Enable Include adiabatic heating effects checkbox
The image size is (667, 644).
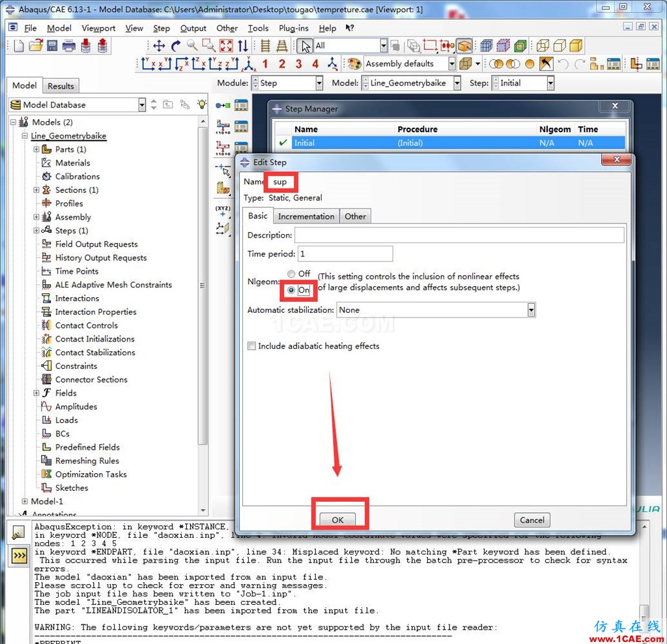coord(252,346)
